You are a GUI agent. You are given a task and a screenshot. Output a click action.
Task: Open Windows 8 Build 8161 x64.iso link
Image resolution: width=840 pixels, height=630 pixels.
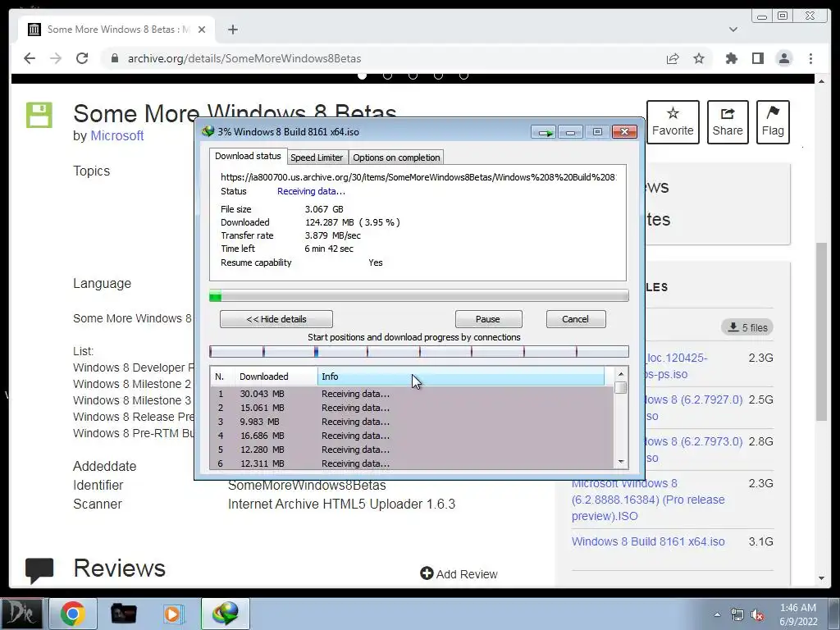pyautogui.click(x=648, y=541)
